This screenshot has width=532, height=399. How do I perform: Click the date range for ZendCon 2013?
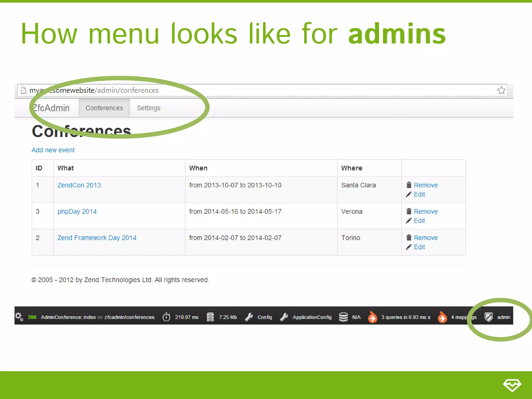[235, 185]
